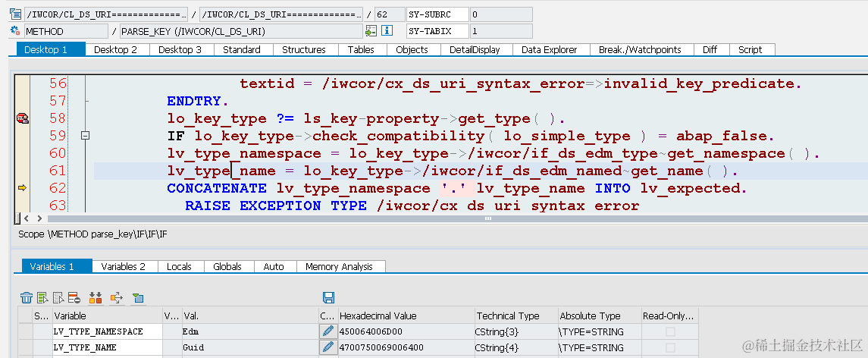Viewport: 868px width, 358px height.
Task: Select the Globals tab
Action: click(229, 266)
